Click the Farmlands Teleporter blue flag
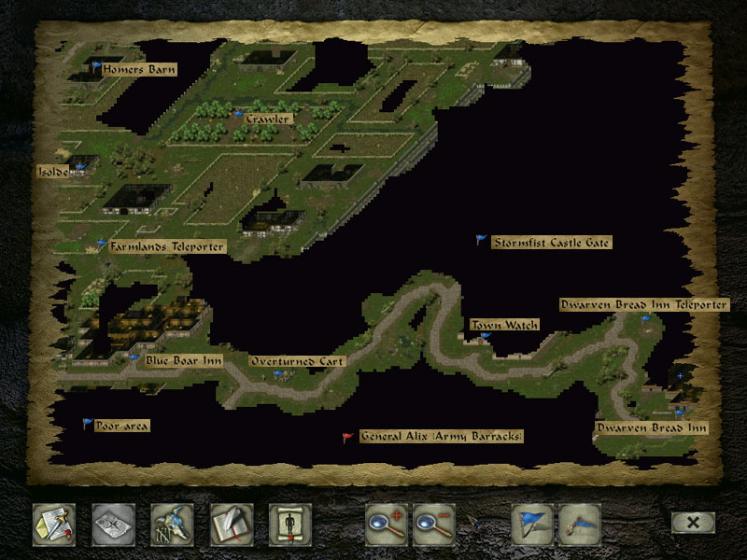The image size is (747, 560). tap(101, 245)
